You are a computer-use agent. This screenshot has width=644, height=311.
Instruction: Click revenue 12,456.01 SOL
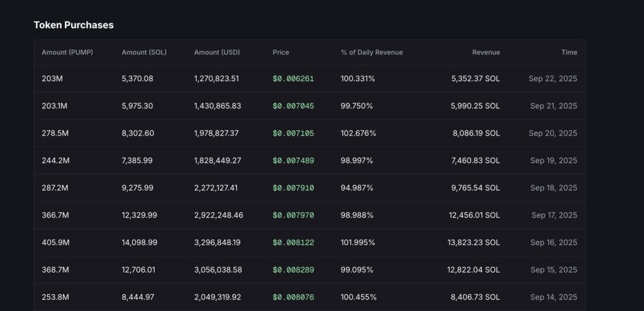click(x=474, y=215)
